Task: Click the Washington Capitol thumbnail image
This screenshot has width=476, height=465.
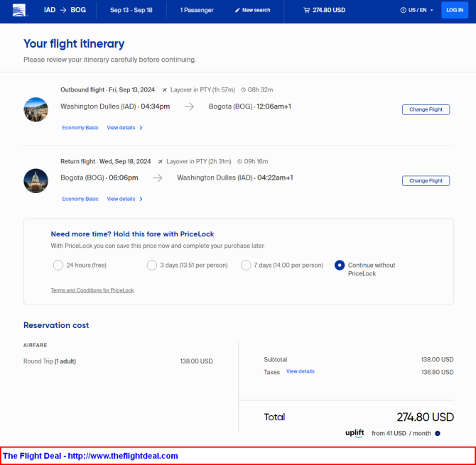Action: point(36,181)
